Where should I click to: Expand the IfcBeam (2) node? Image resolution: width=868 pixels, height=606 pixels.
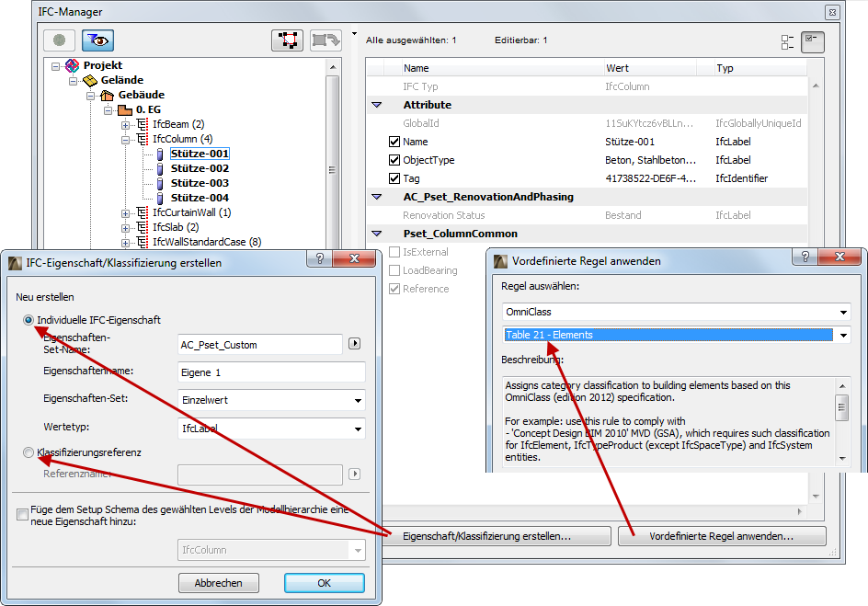coord(125,125)
